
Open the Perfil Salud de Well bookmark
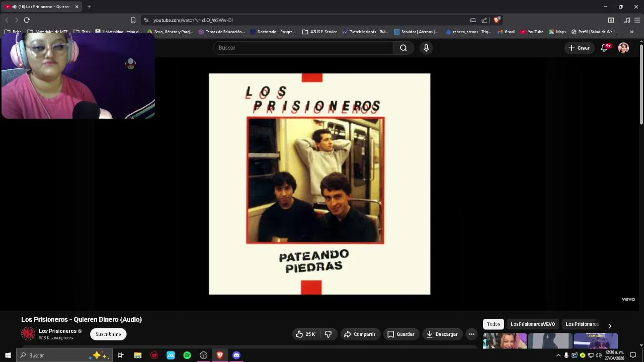(595, 32)
